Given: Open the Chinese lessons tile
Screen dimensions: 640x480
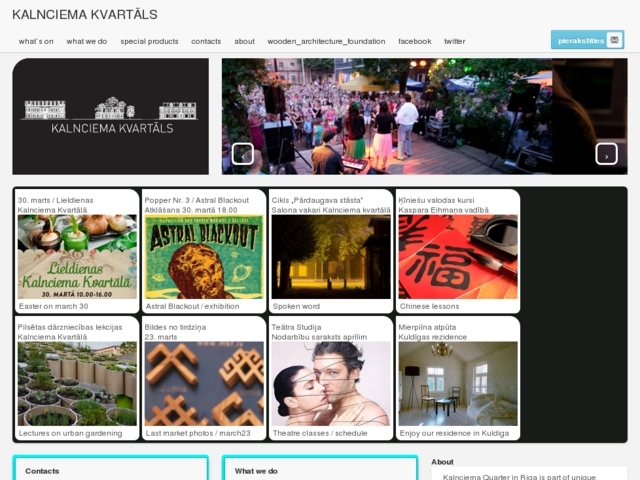Looking at the screenshot, I should 458,256.
